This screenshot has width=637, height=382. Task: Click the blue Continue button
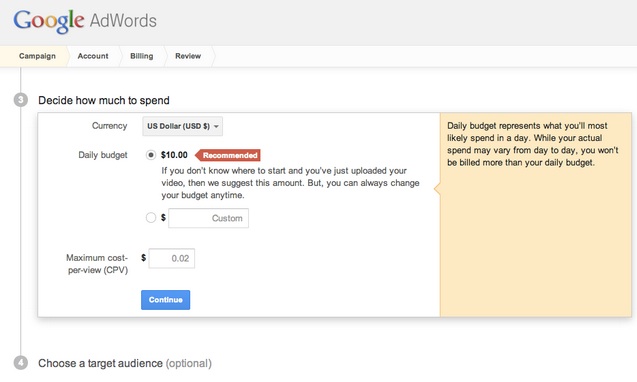pyautogui.click(x=165, y=300)
